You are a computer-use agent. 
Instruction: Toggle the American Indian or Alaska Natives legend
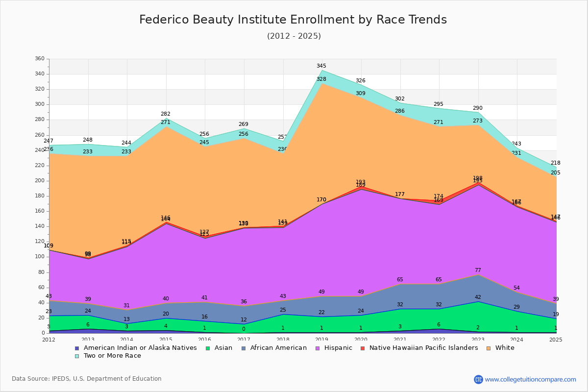[x=136, y=348]
